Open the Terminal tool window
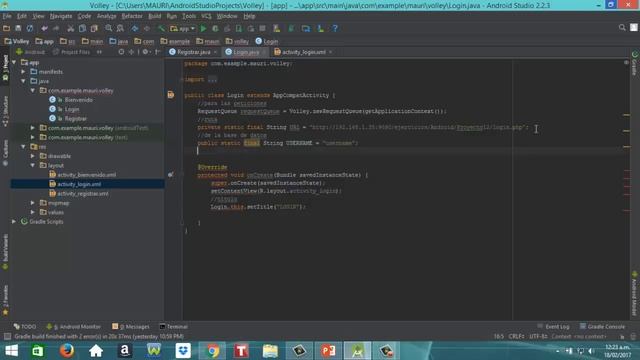This screenshot has width=640, height=360. pyautogui.click(x=174, y=327)
